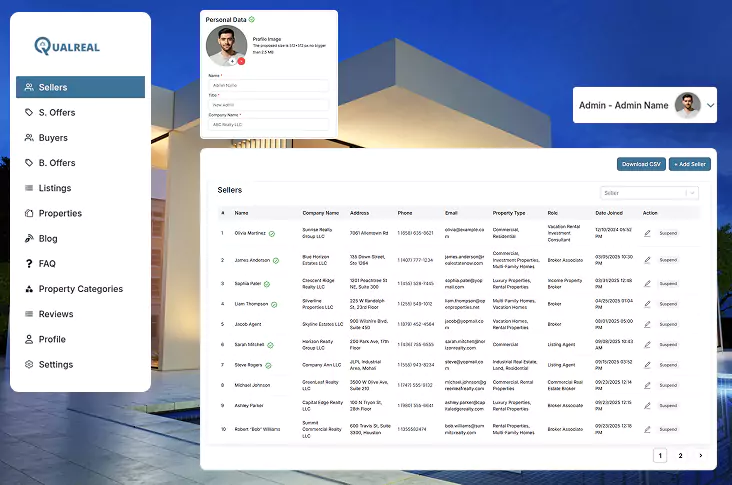The height and width of the screenshot is (485, 732).
Task: Suspend Sarah Mitchell
Action: pos(668,344)
